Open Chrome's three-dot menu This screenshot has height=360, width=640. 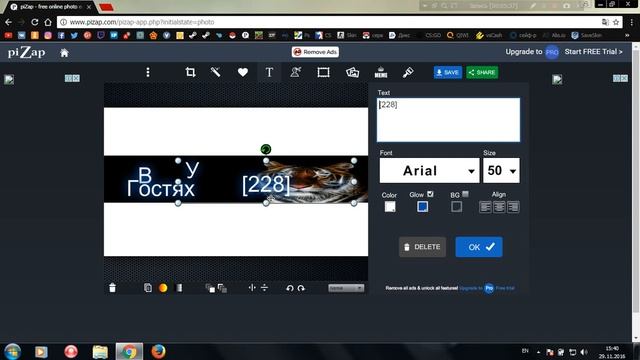(x=631, y=22)
